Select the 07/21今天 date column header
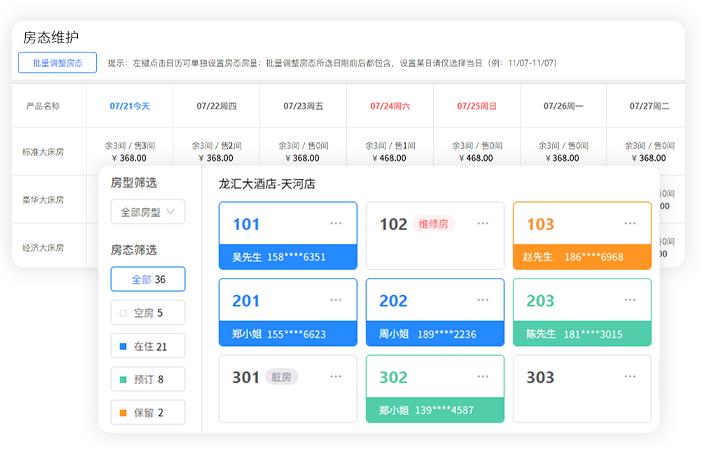The width and height of the screenshot is (708, 449). [130, 105]
